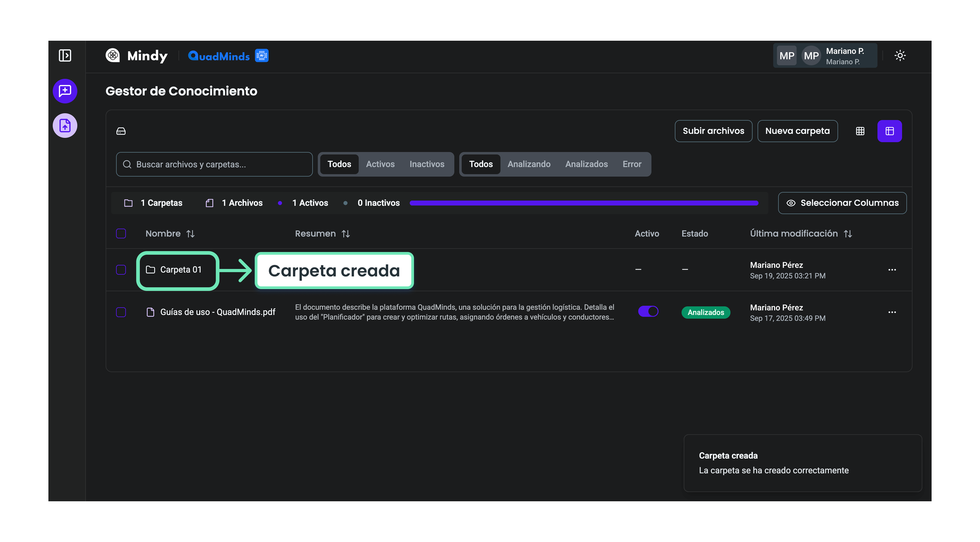The height and width of the screenshot is (542, 980).
Task: Switch to light theme sun icon
Action: [x=900, y=55]
